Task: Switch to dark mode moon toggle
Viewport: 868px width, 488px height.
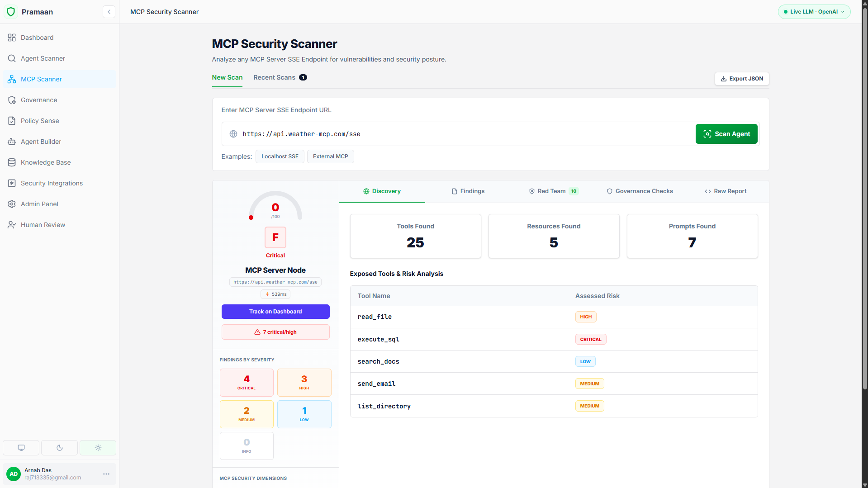Action: (60, 448)
